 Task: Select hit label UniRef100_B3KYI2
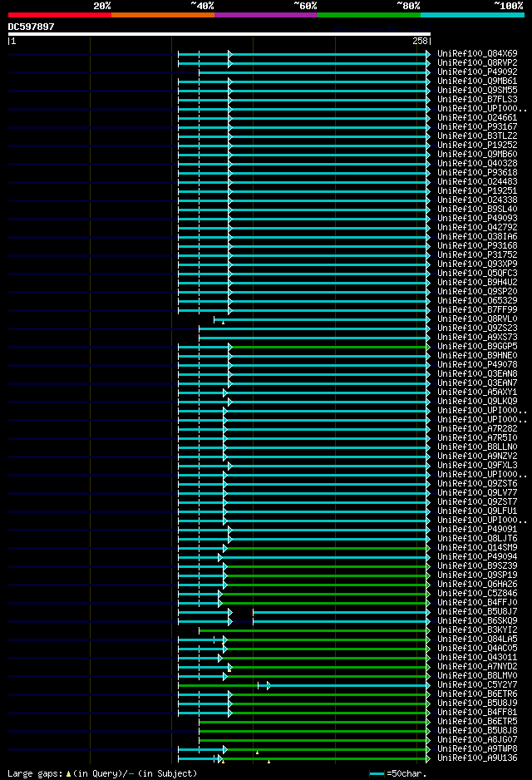click(x=477, y=629)
